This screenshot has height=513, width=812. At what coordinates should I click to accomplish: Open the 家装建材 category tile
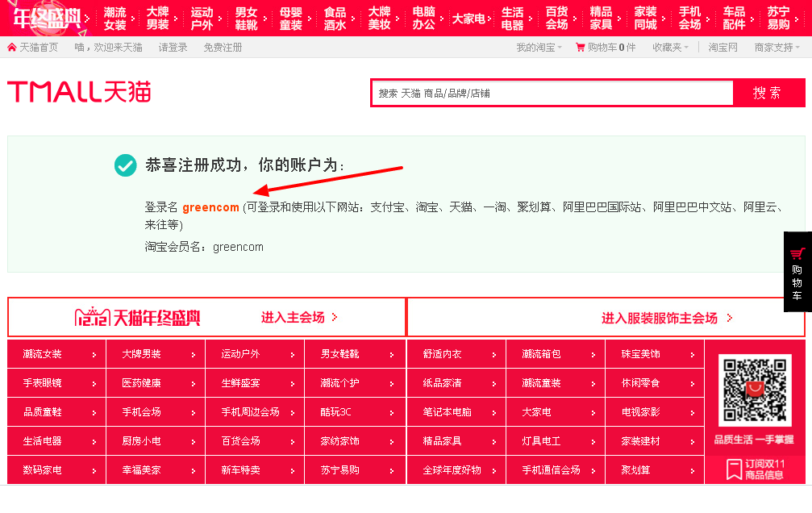[655, 441]
